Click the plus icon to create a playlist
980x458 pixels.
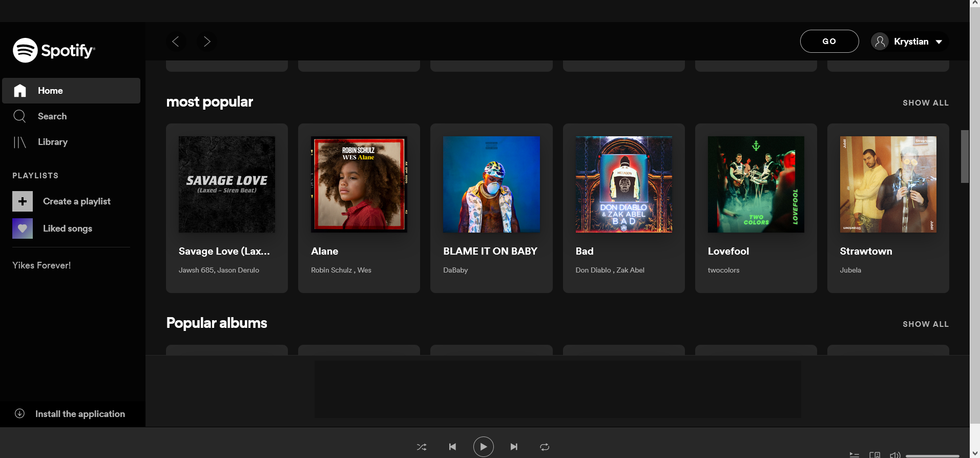(23, 201)
